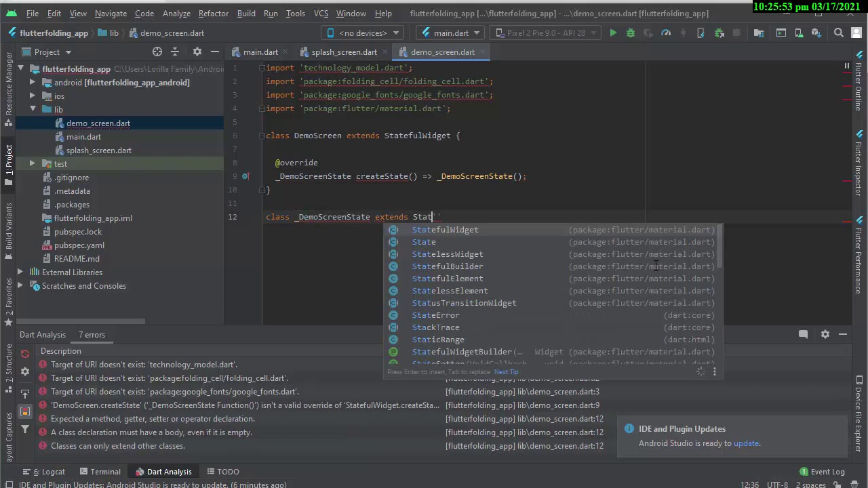Minimize the Dart Analysis panel
Image resolution: width=868 pixels, height=488 pixels.
coord(843,334)
